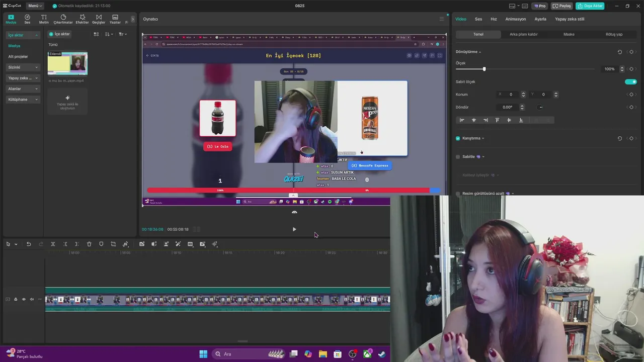Image resolution: width=644 pixels, height=362 pixels.
Task: Open the Metin text panel
Action: coord(44,19)
